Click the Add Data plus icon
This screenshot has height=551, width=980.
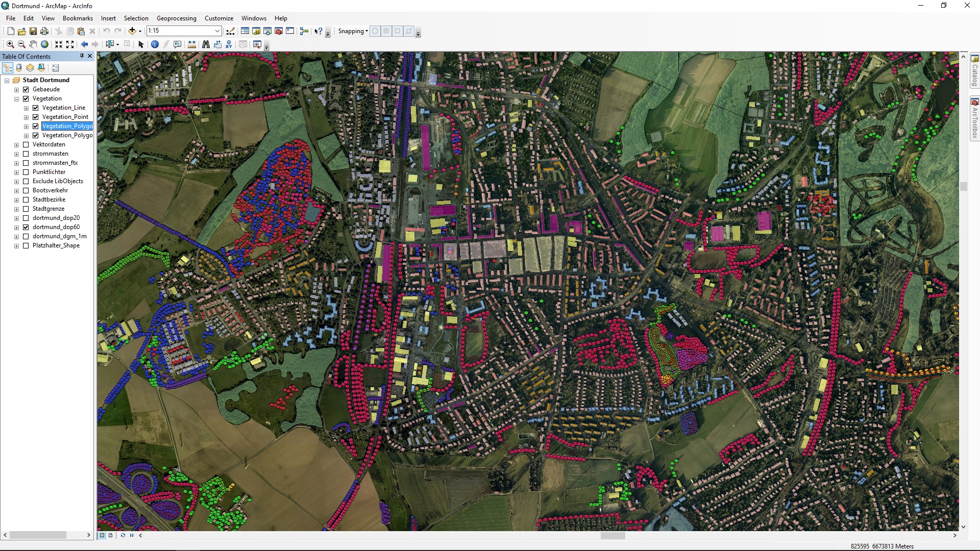(132, 31)
